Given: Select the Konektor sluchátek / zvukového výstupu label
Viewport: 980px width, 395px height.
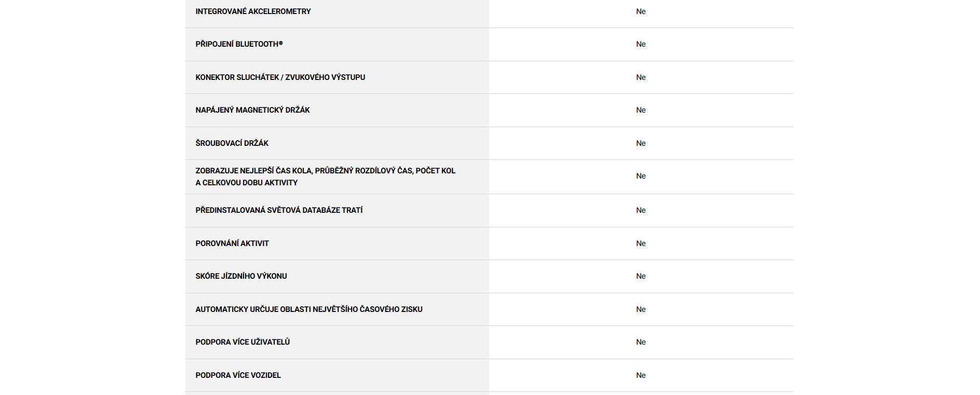Looking at the screenshot, I should pyautogui.click(x=280, y=77).
